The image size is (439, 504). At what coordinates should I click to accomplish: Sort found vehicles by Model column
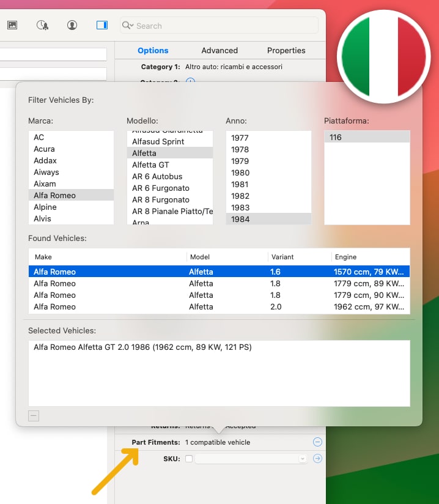pos(227,257)
